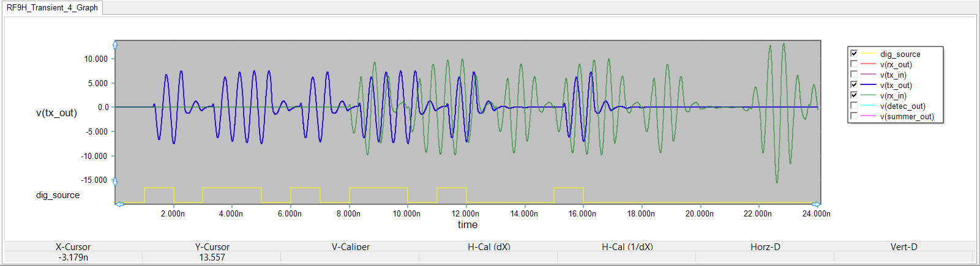Viewport: 980px width, 266px height.
Task: Click the magenta v(summer_out) legend line
Action: point(869,116)
